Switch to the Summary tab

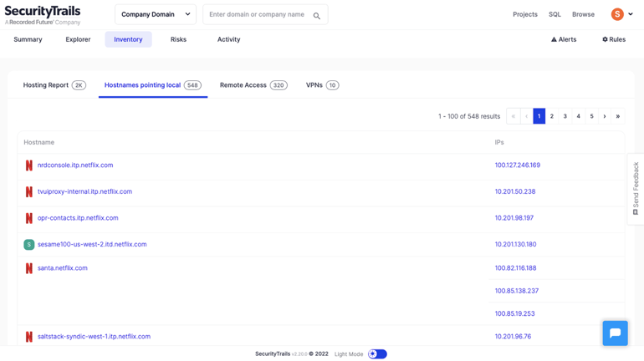click(28, 39)
